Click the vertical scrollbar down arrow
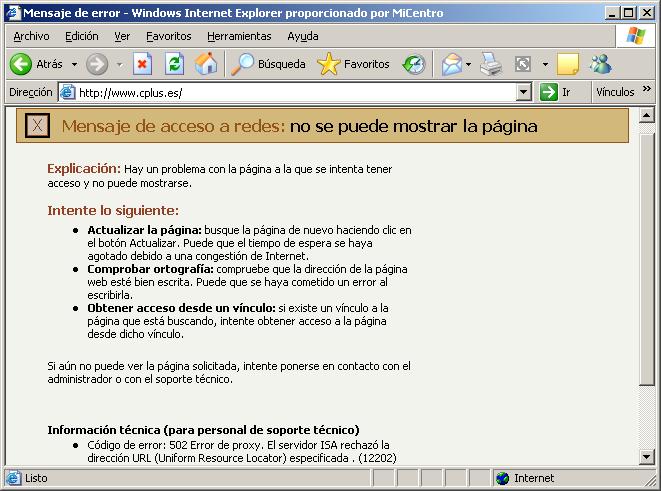 647,456
